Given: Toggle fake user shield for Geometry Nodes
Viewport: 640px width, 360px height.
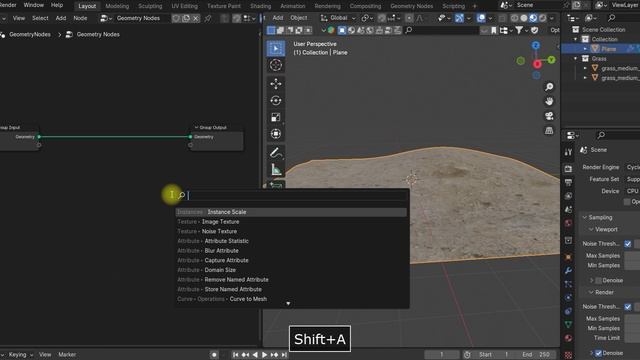Looking at the screenshot, I should [176, 18].
